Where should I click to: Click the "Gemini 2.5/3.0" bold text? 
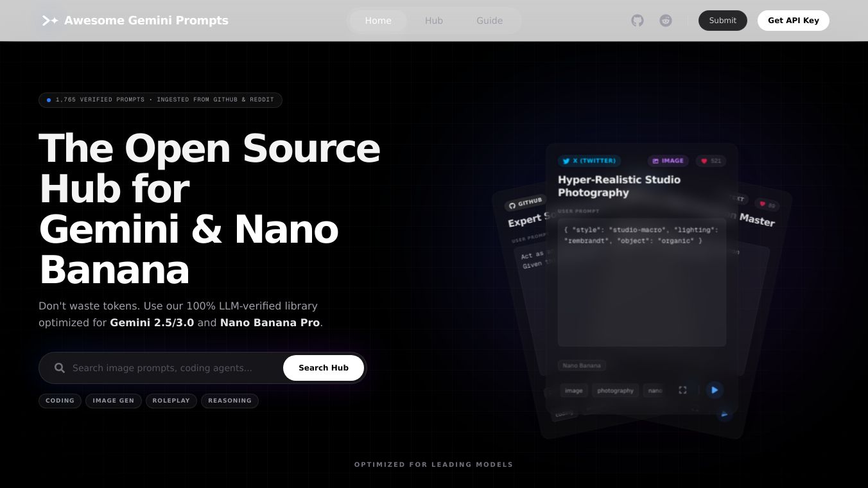[x=152, y=322]
